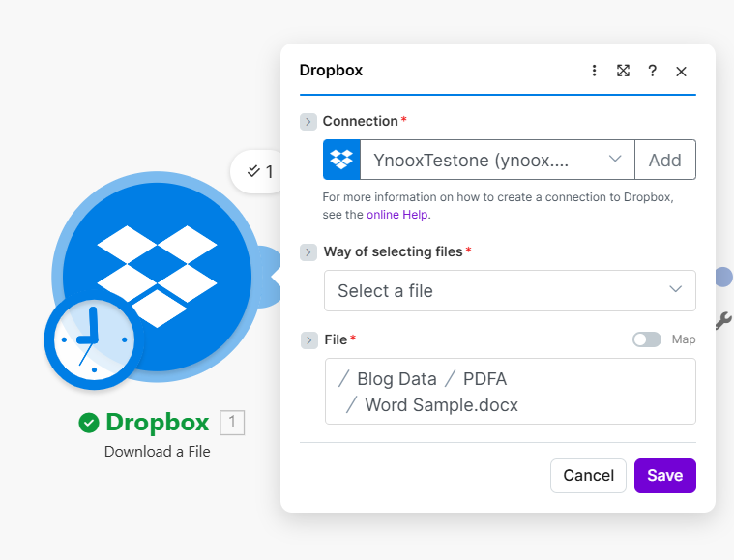
Task: Toggle the Map switch for File
Action: pos(647,339)
